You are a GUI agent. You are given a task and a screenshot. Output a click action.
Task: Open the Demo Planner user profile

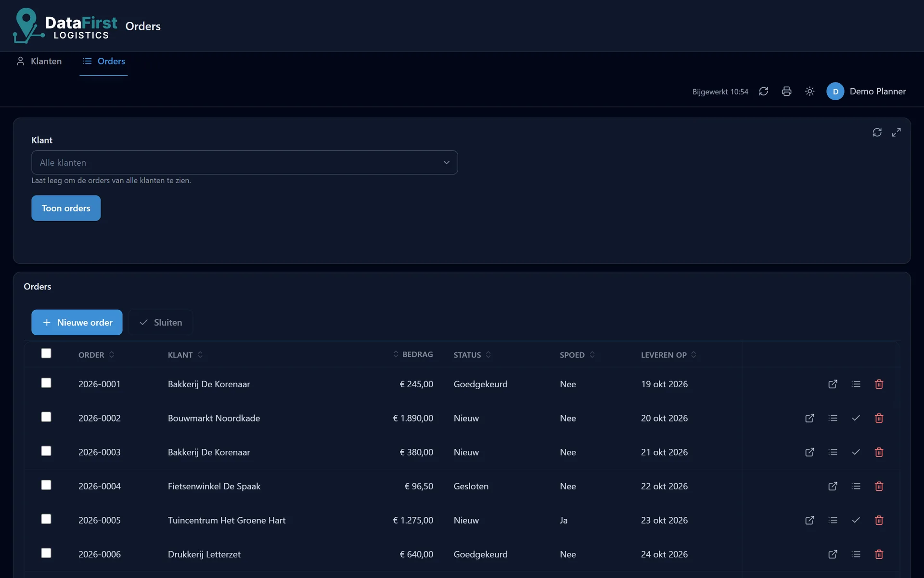point(866,92)
